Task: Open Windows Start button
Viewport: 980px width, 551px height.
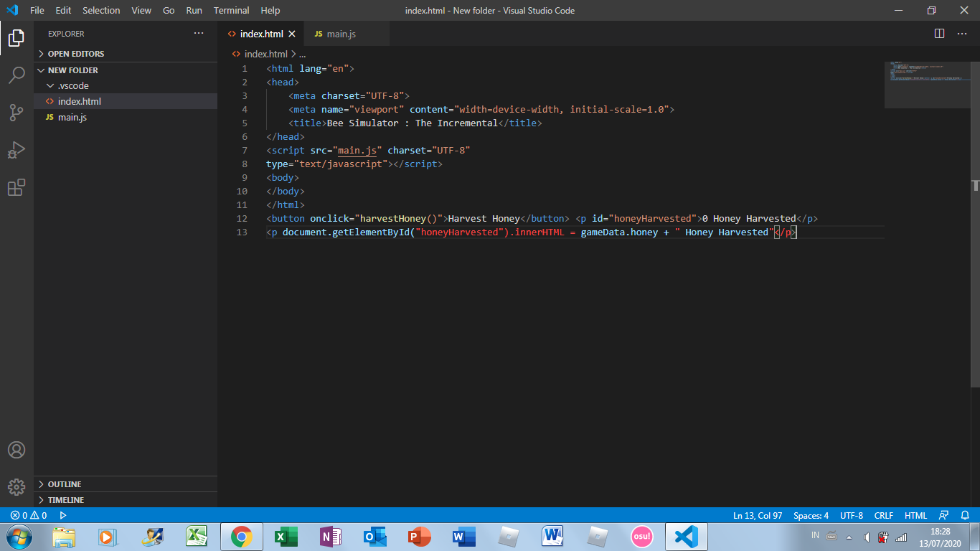Action: pos(19,537)
